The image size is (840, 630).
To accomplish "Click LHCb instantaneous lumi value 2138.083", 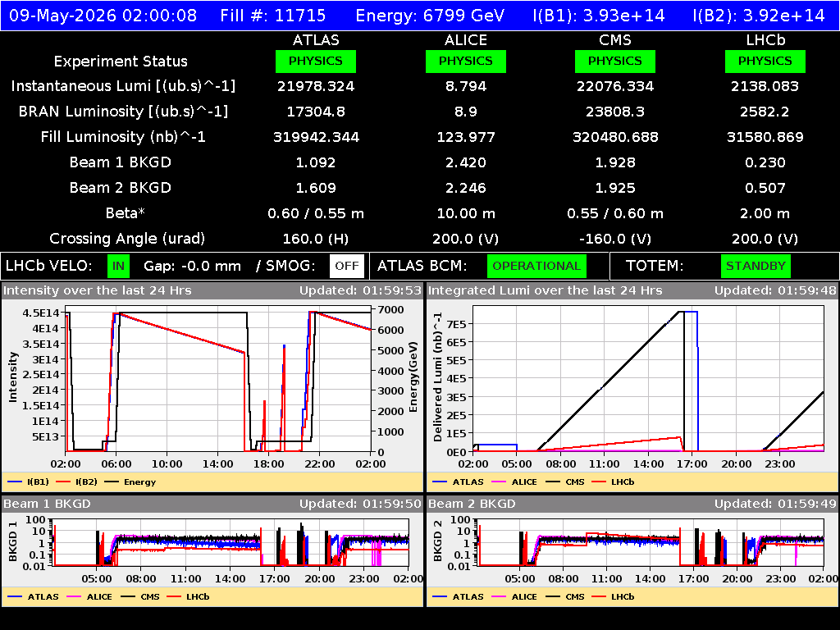I will click(765, 86).
